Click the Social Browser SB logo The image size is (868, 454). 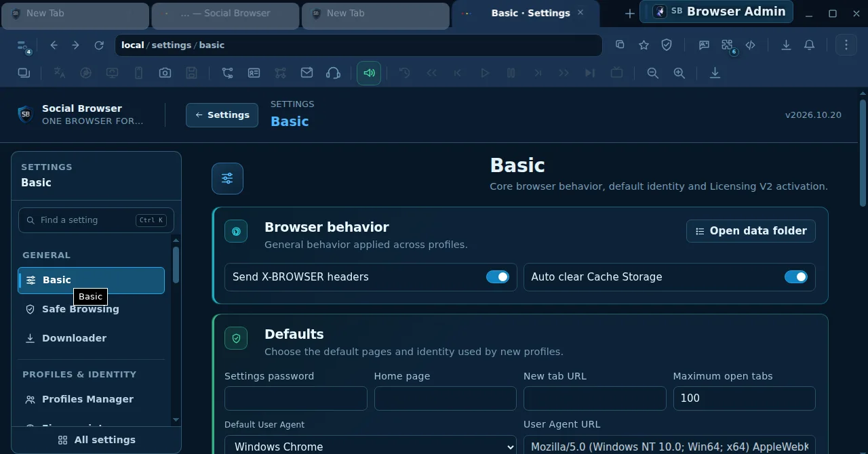(x=25, y=114)
